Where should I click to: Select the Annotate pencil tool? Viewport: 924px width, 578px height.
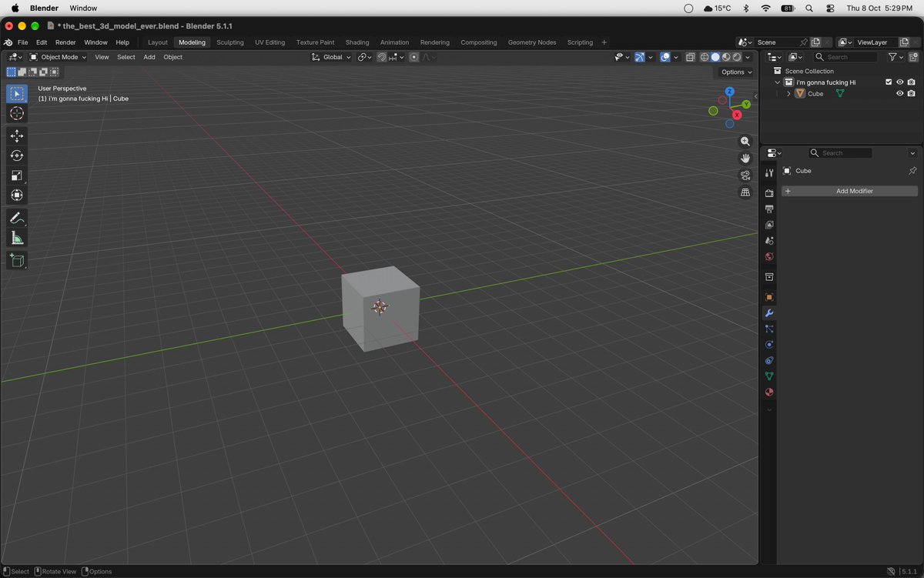pos(17,219)
